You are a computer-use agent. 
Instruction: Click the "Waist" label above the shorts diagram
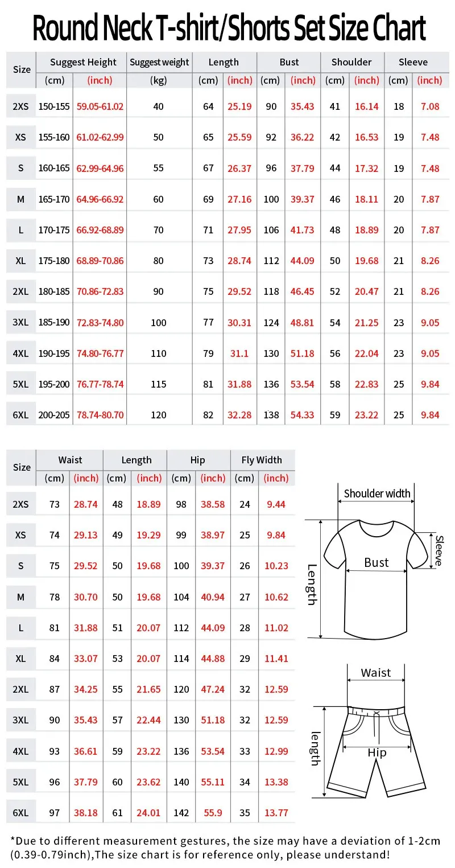tap(376, 673)
